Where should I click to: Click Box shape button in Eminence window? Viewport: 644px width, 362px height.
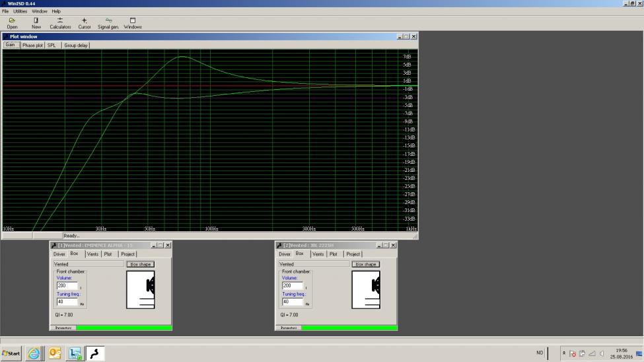140,264
